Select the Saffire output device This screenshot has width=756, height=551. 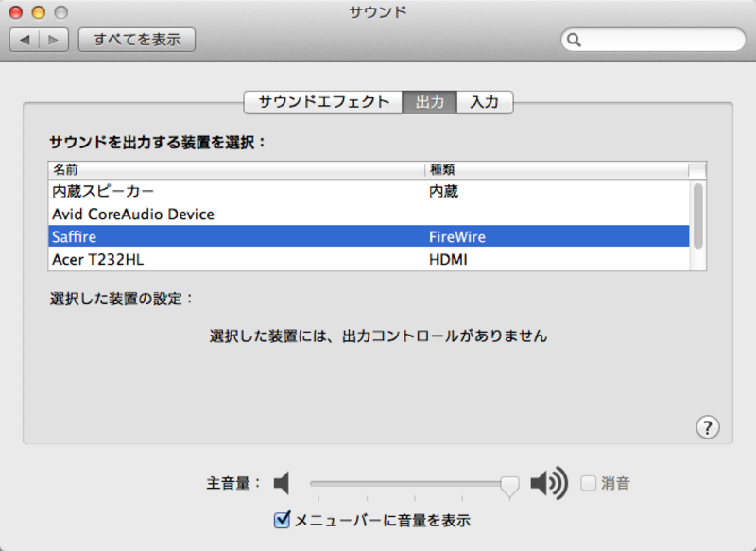(x=369, y=236)
